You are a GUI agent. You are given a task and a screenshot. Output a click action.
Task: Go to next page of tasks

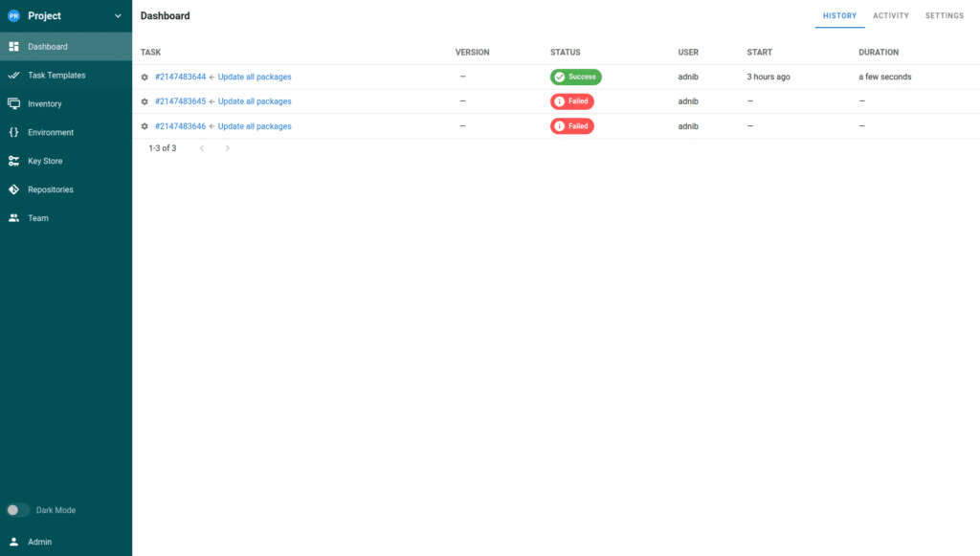pyautogui.click(x=227, y=148)
